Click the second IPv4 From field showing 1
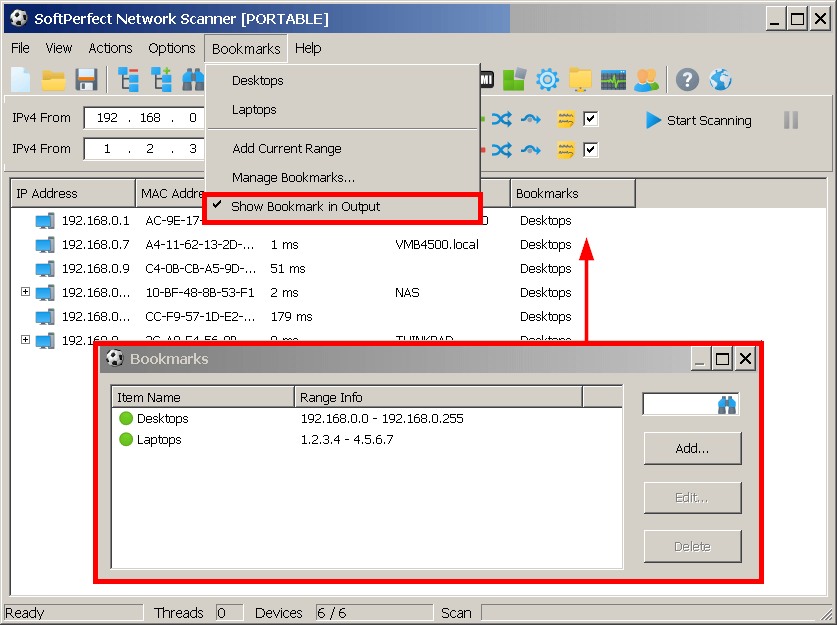The height and width of the screenshot is (625, 837). coord(107,149)
